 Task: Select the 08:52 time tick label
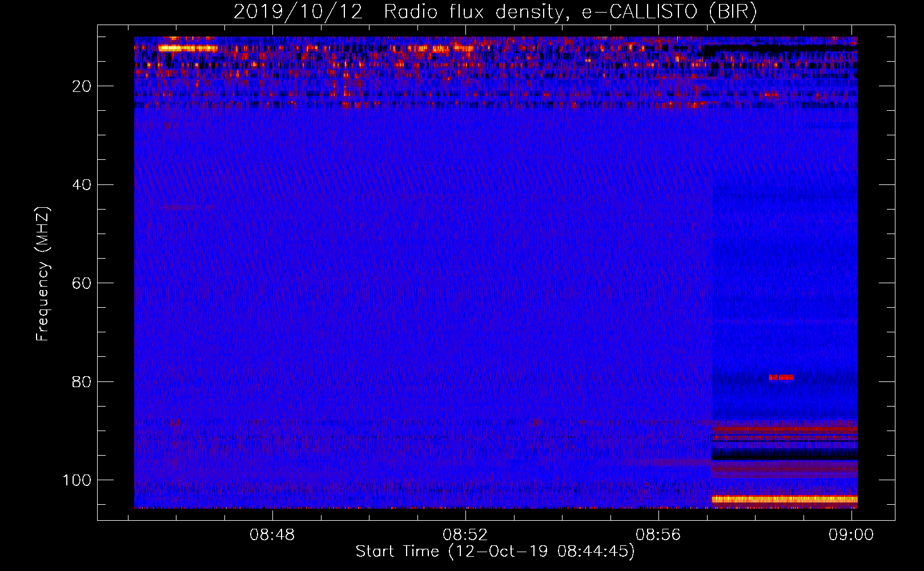465,535
